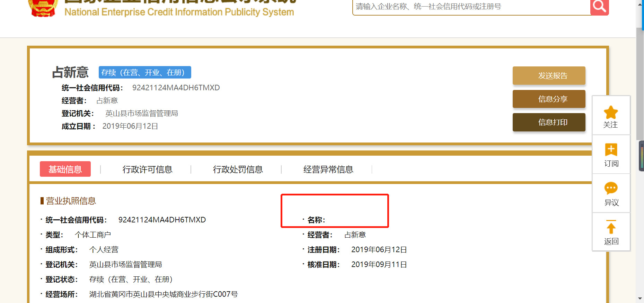Click the 存续（在营、开业、在册）status badge
Viewport: 644px width, 303px height.
(145, 72)
